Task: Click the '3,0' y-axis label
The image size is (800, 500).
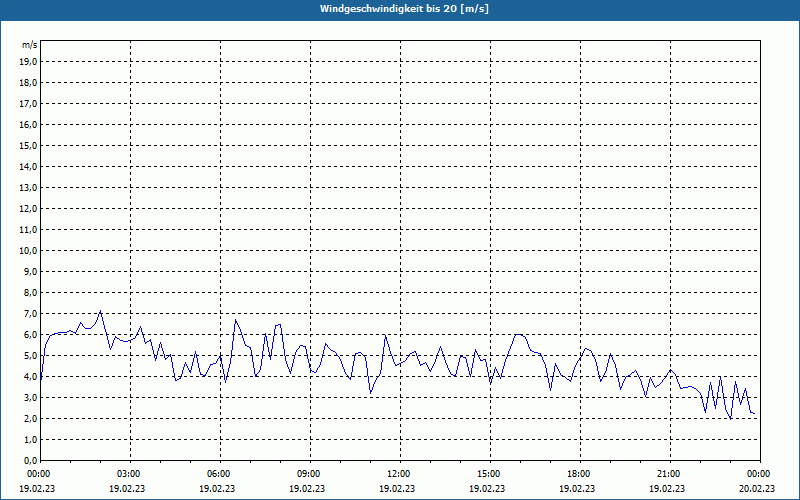Action: (x=30, y=397)
